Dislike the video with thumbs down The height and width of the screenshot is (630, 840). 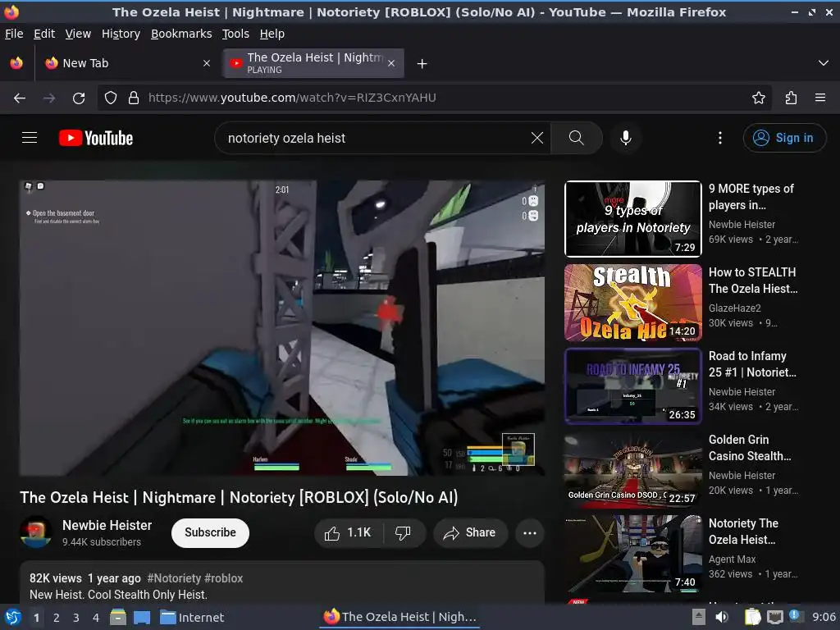(403, 532)
